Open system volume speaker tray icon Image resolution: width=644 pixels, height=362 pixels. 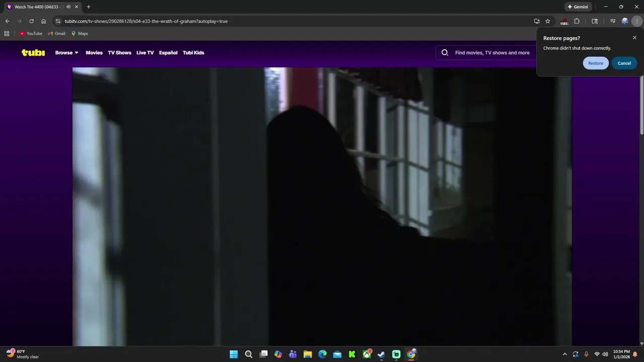(x=605, y=354)
